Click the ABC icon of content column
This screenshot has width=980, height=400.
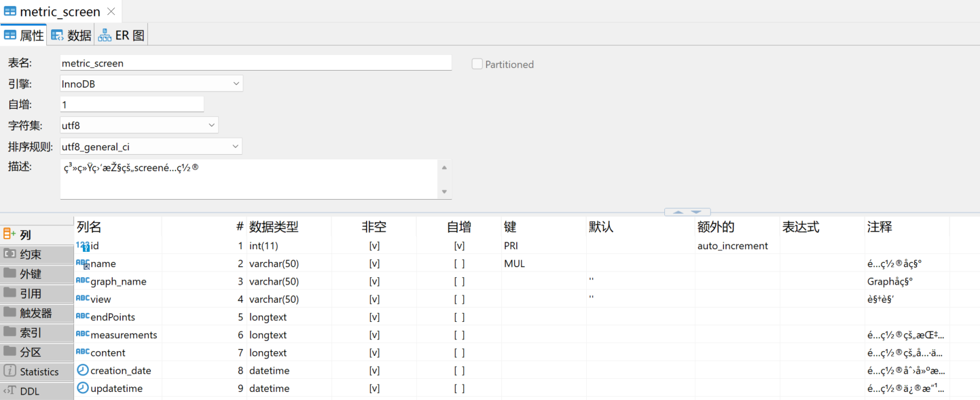point(83,352)
